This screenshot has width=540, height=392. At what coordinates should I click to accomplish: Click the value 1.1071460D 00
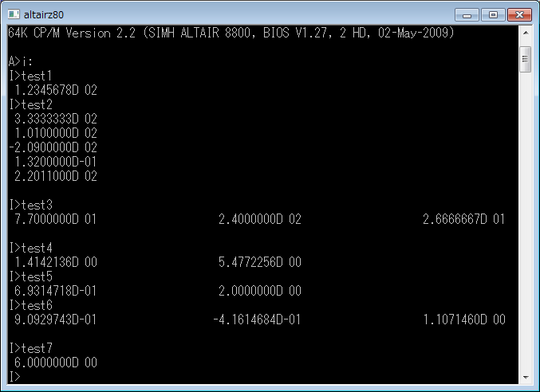(464, 319)
